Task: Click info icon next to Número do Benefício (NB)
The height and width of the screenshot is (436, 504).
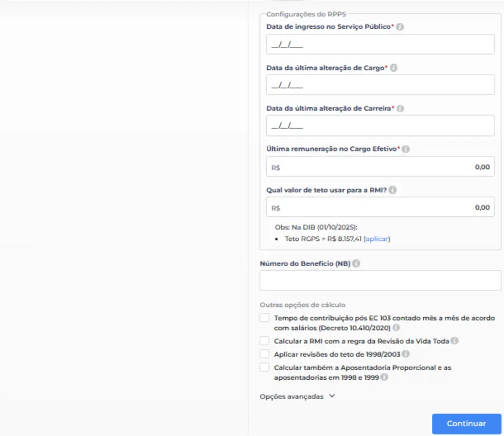Action: pos(356,264)
